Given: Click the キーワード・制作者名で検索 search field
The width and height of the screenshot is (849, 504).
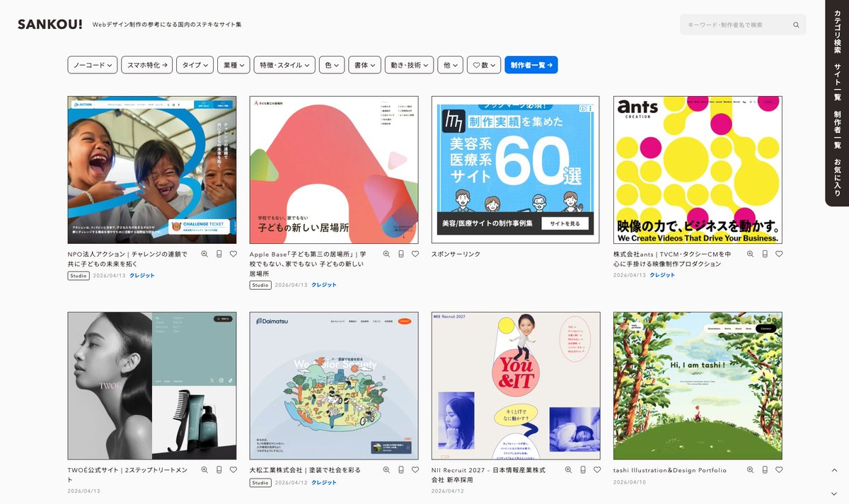Looking at the screenshot, I should tap(743, 25).
